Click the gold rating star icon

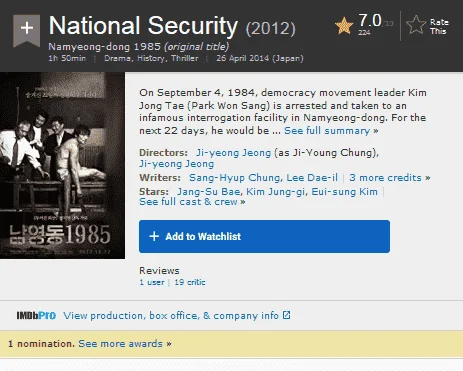(344, 26)
